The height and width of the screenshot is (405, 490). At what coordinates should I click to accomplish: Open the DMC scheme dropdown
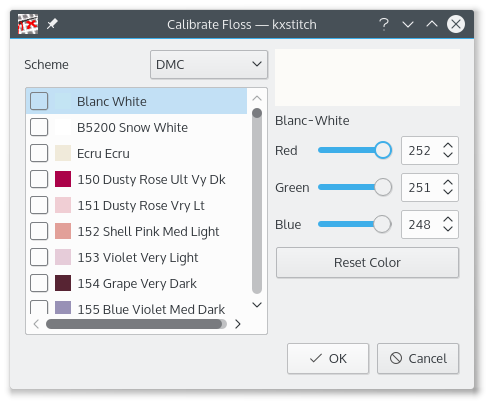click(209, 65)
